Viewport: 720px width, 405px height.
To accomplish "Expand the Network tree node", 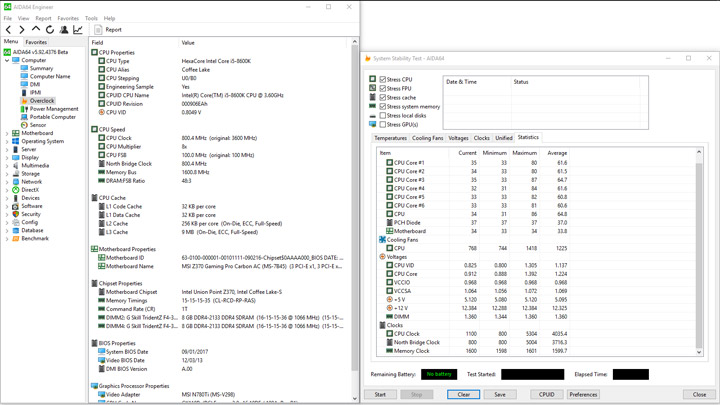I will (7, 182).
